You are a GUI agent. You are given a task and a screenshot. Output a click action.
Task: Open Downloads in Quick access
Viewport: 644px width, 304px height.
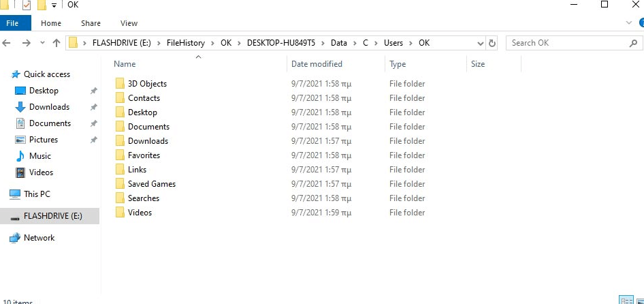click(49, 107)
